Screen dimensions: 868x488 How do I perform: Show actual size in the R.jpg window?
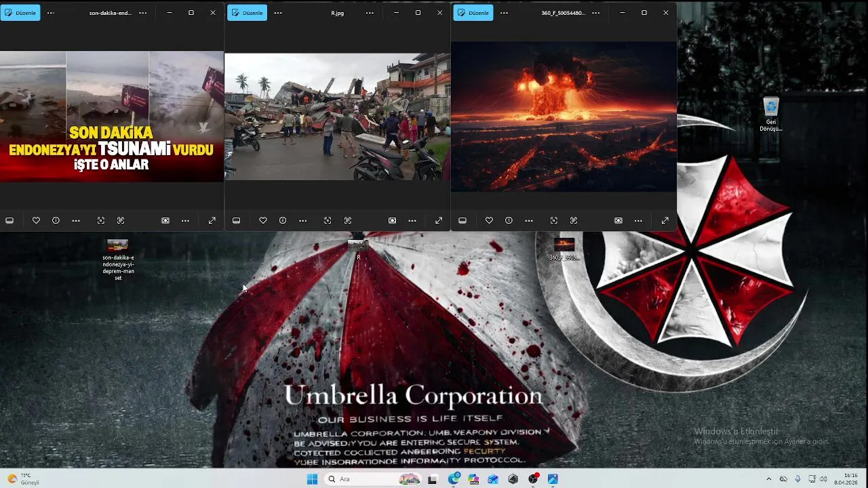point(348,220)
